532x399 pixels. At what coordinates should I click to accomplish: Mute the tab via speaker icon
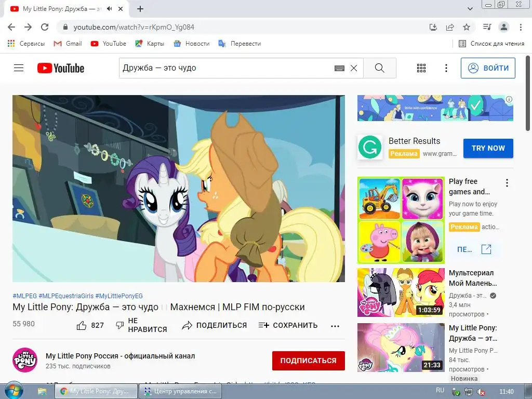tap(109, 9)
